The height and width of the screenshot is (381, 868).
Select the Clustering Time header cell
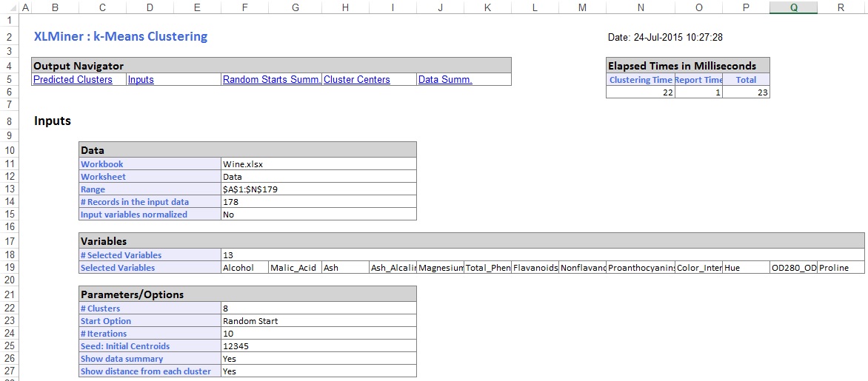[x=640, y=80]
